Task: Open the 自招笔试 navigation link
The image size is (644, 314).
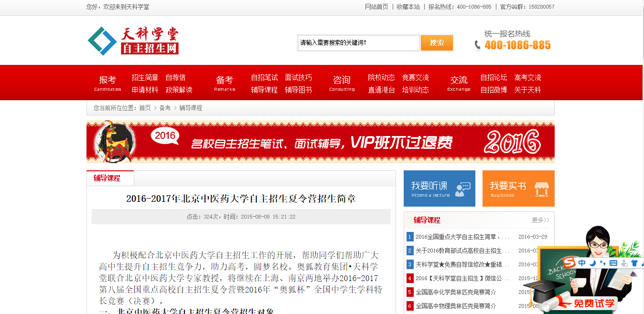Action: 264,77
